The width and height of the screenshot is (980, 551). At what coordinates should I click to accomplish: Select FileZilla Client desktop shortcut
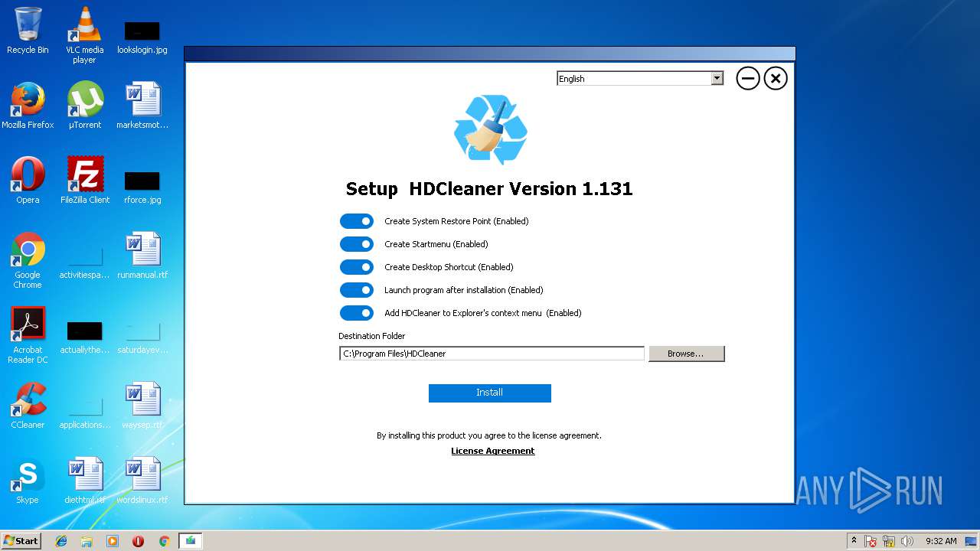pyautogui.click(x=84, y=181)
